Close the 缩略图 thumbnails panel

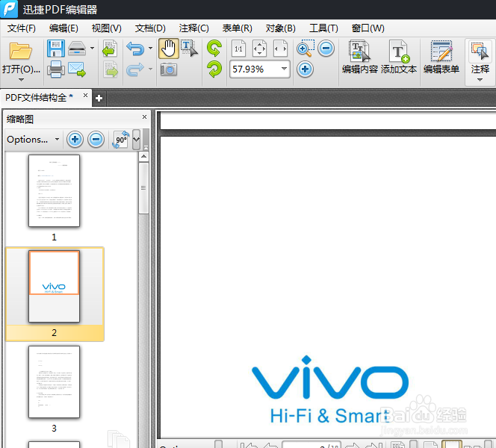[x=145, y=116]
